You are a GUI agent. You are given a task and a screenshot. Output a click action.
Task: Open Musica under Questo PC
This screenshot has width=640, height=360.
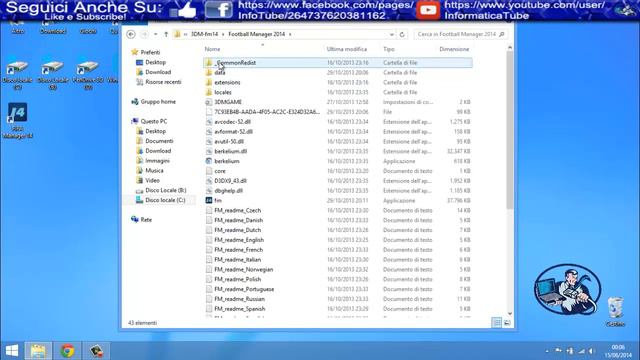coord(154,171)
